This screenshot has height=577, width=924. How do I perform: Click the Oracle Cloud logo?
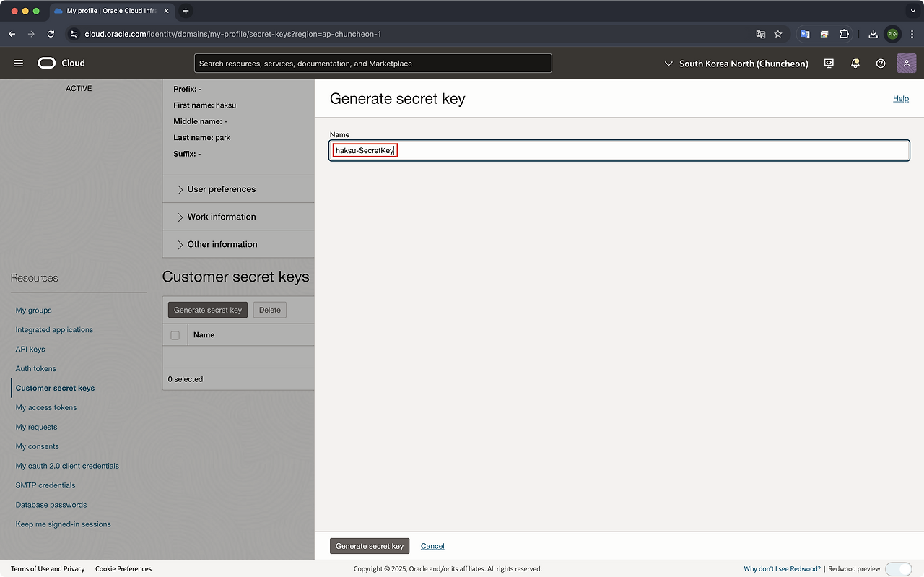[x=61, y=64]
